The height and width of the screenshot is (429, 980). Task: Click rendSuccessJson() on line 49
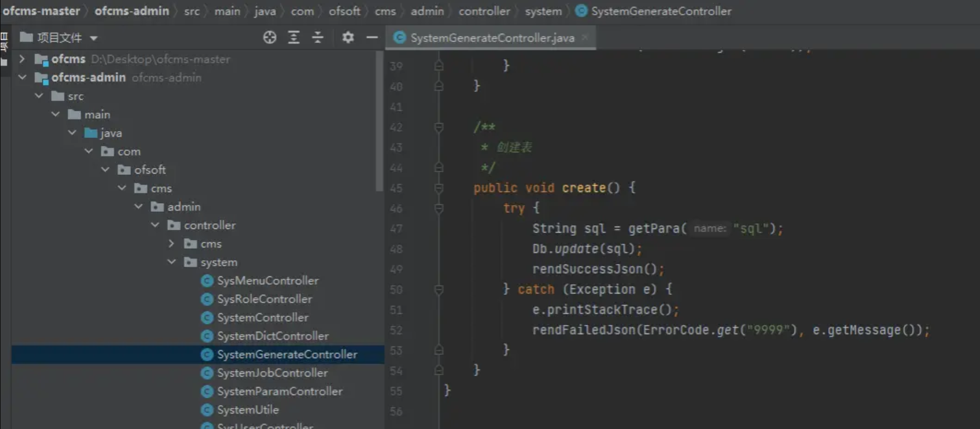click(598, 270)
